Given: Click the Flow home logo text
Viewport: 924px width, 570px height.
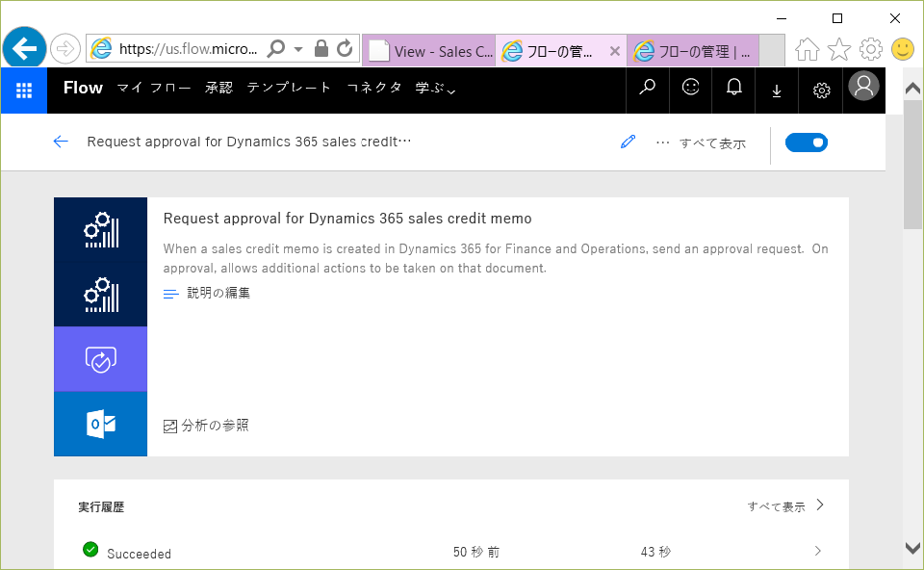Looking at the screenshot, I should click(83, 88).
